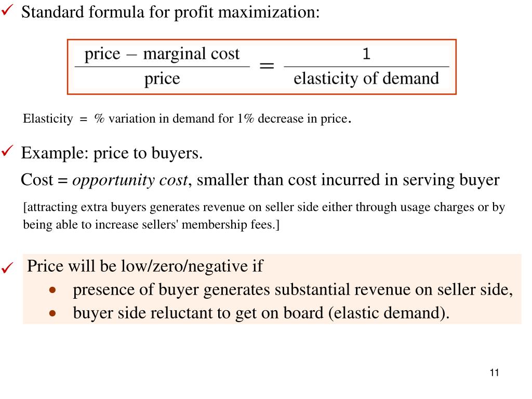Image resolution: width=532 pixels, height=399 pixels.
Task: Click the red checkmark beside Standard formula
Action: 7,10
